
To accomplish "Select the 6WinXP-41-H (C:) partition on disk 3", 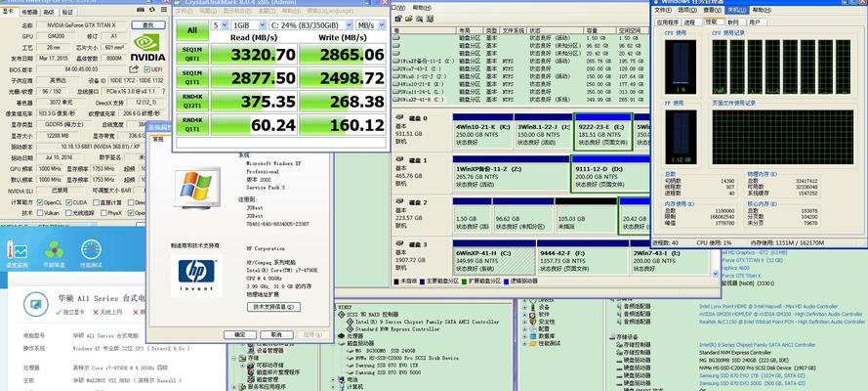I will (494, 257).
